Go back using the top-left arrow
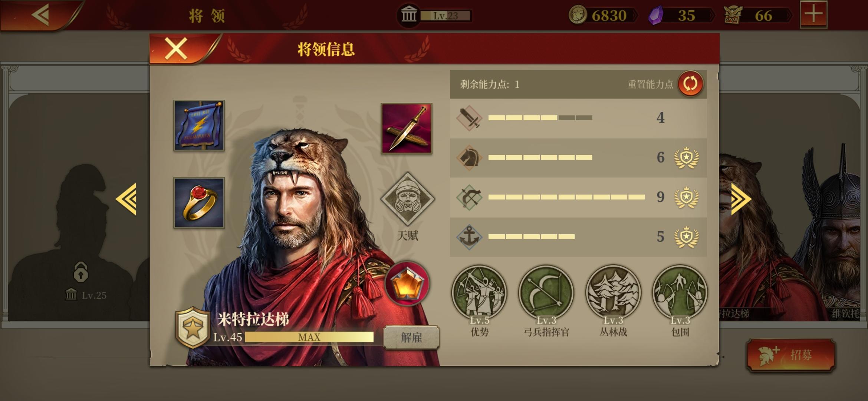The height and width of the screenshot is (401, 868). click(40, 15)
